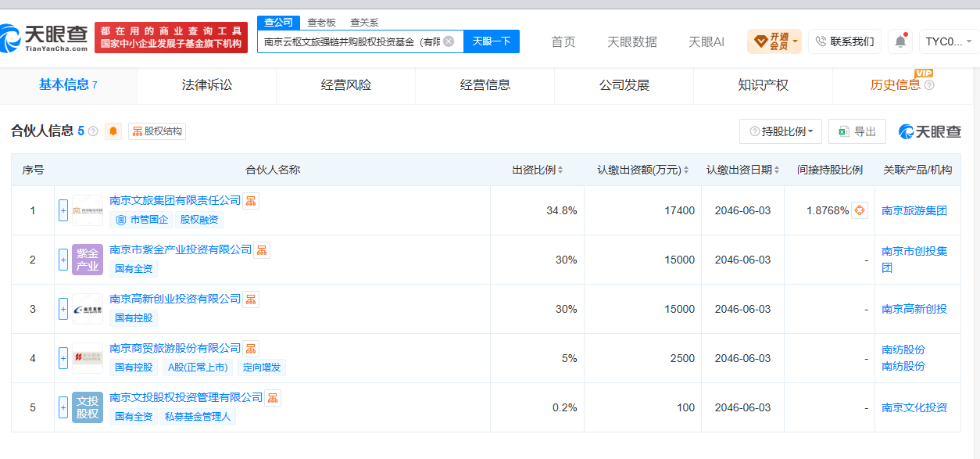
Task: Click the help icon next to 历史信息
Action: 929,85
